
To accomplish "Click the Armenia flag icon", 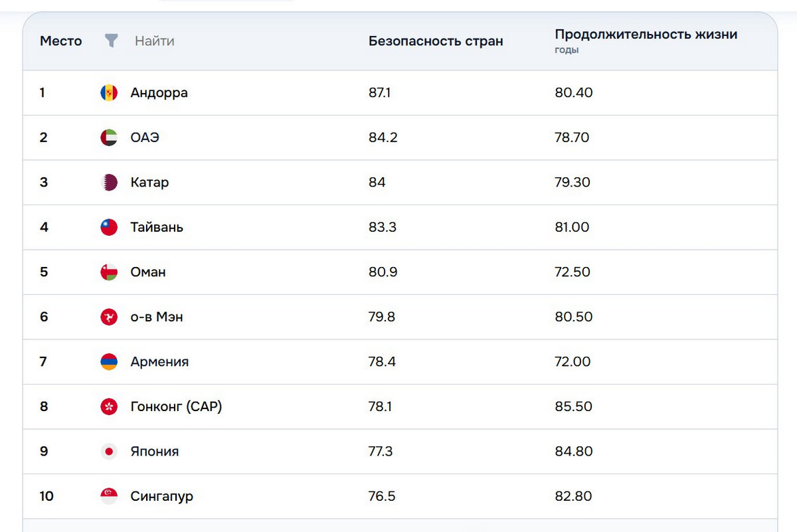I will (109, 362).
